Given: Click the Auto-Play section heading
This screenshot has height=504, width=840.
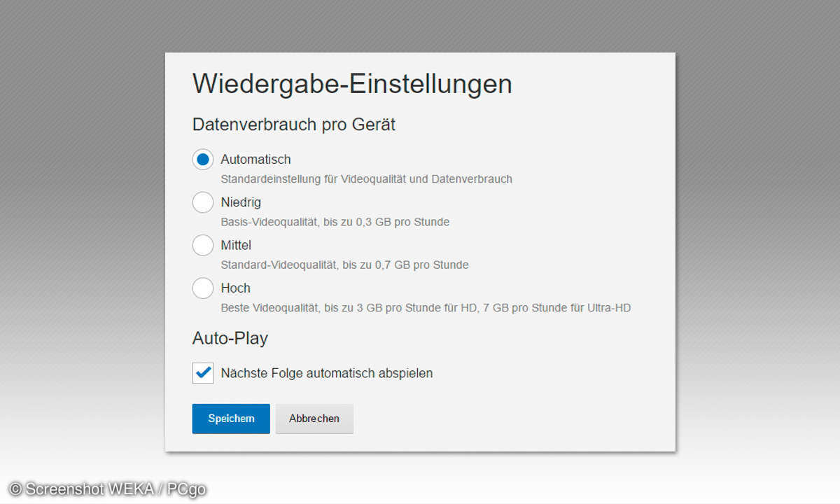Looking at the screenshot, I should 230,339.
